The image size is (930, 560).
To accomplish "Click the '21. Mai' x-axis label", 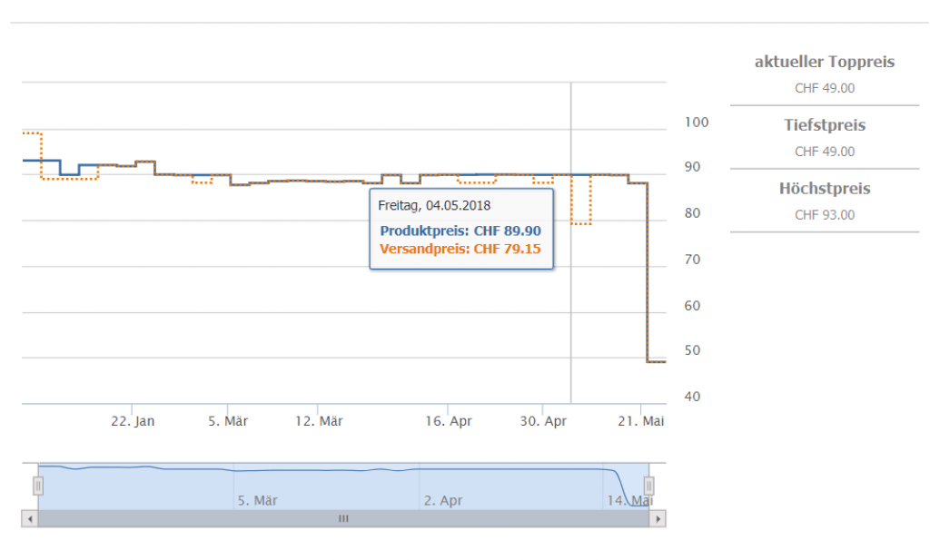I will pos(641,421).
